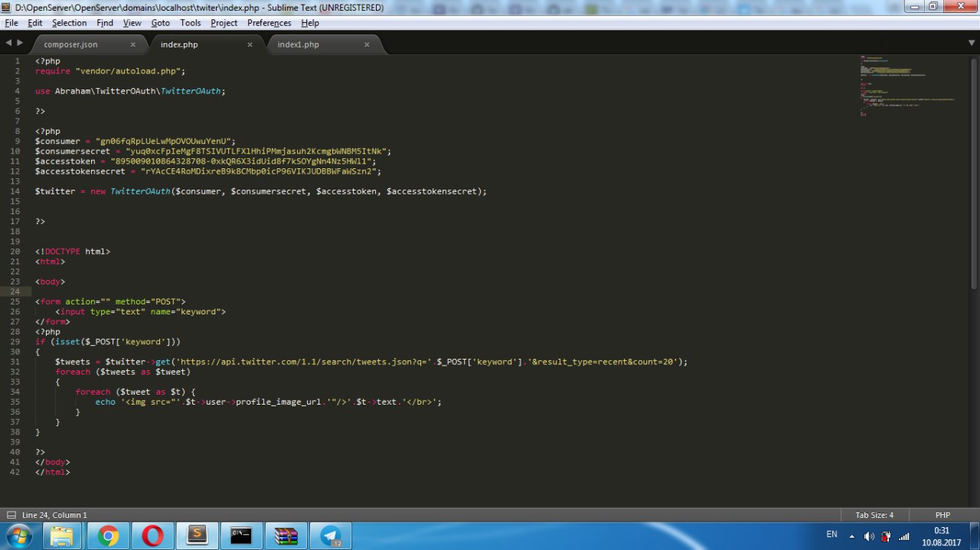Maximize the Sublime Text window

933,6
